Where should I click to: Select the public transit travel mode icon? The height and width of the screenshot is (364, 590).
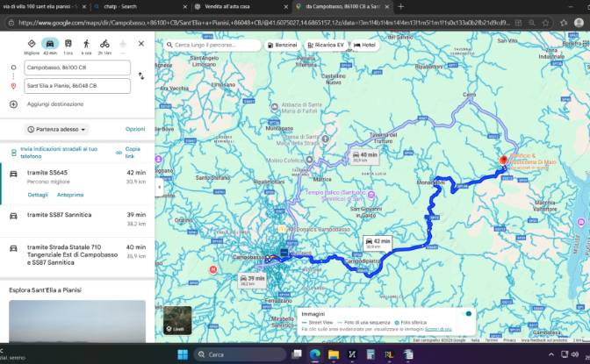pos(68,44)
